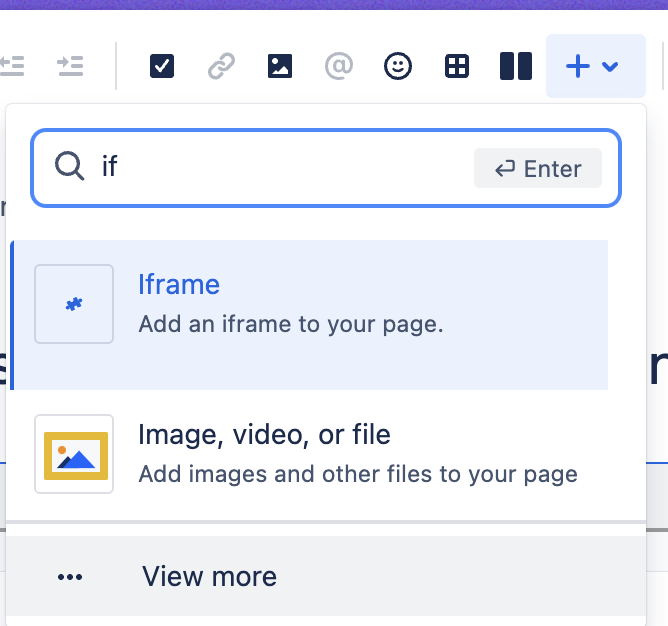This screenshot has height=626, width=668.
Task: Click the @ mention icon
Action: 339,66
